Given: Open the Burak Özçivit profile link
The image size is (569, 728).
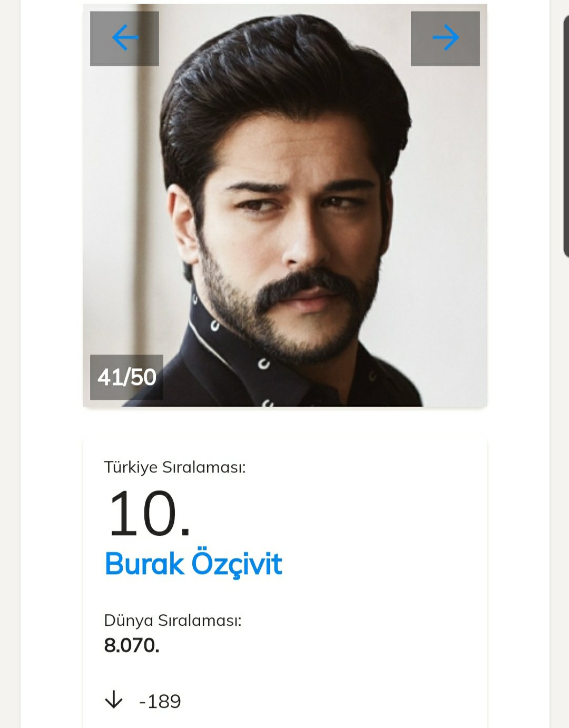Looking at the screenshot, I should pyautogui.click(x=193, y=564).
